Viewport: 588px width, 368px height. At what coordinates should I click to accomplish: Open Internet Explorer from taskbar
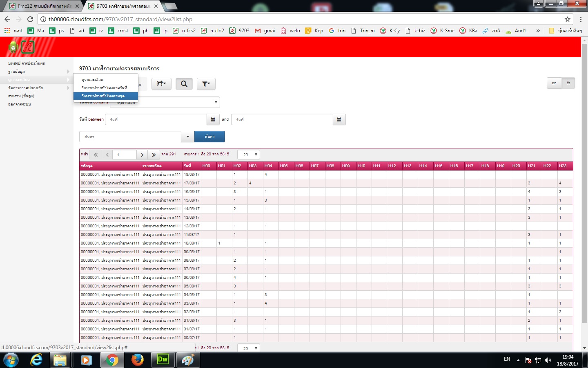36,360
